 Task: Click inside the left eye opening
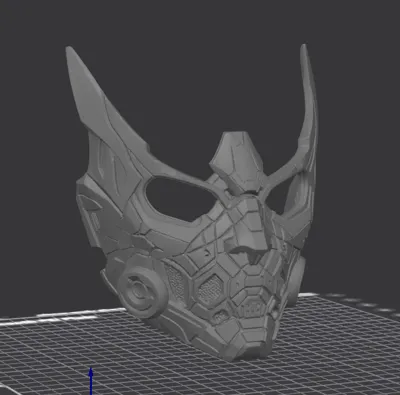[180, 198]
